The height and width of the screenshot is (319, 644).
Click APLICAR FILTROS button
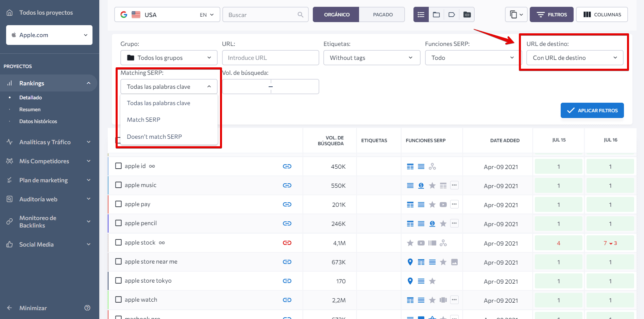(x=592, y=111)
